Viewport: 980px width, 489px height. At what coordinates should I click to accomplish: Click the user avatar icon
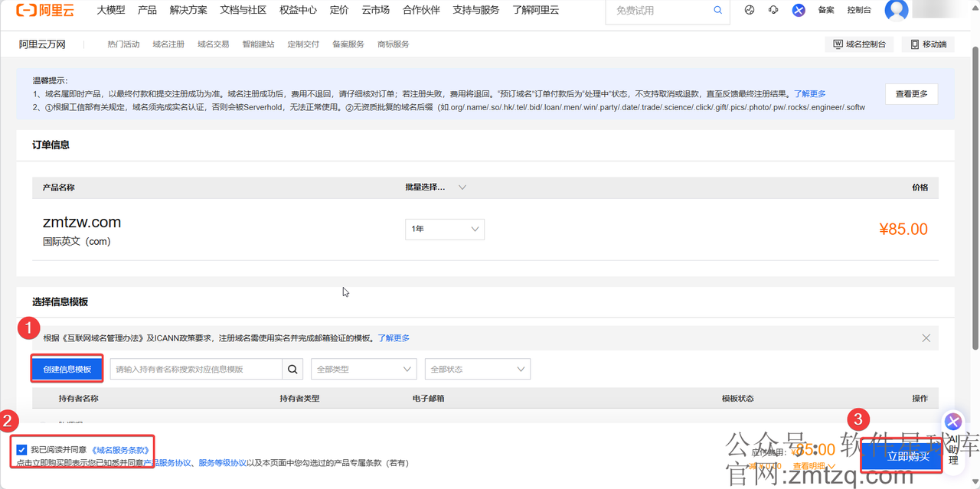897,10
